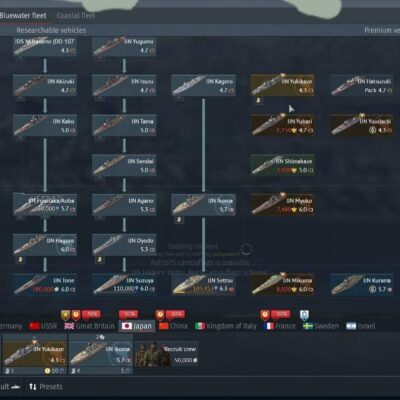The width and height of the screenshot is (400, 400).
Task: Open the Sweden nation tab
Action: (x=321, y=326)
